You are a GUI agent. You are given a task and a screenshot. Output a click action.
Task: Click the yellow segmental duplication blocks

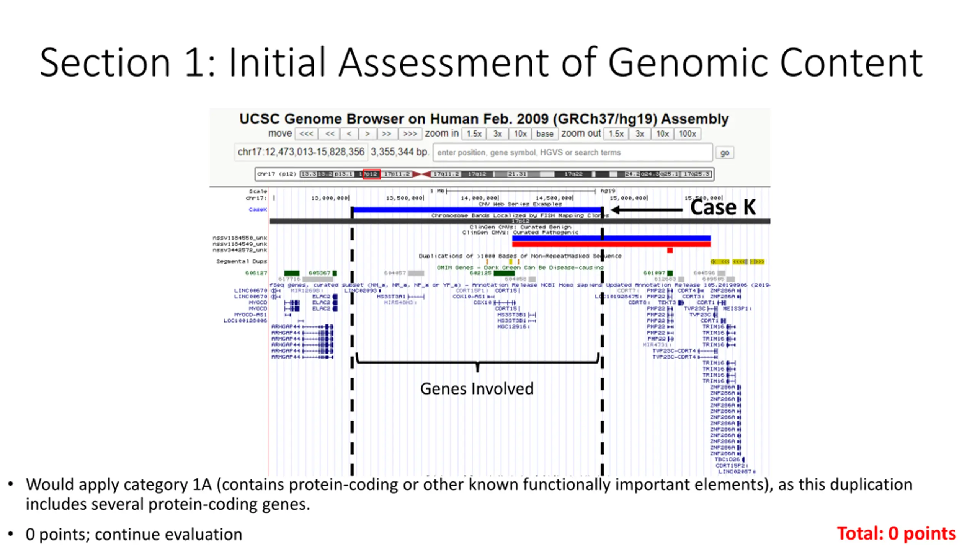tap(737, 262)
